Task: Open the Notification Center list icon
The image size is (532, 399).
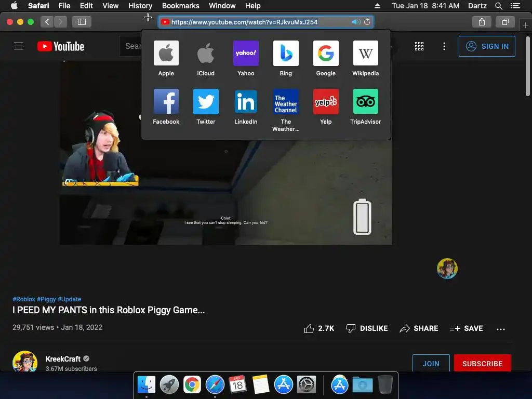Action: (515, 6)
